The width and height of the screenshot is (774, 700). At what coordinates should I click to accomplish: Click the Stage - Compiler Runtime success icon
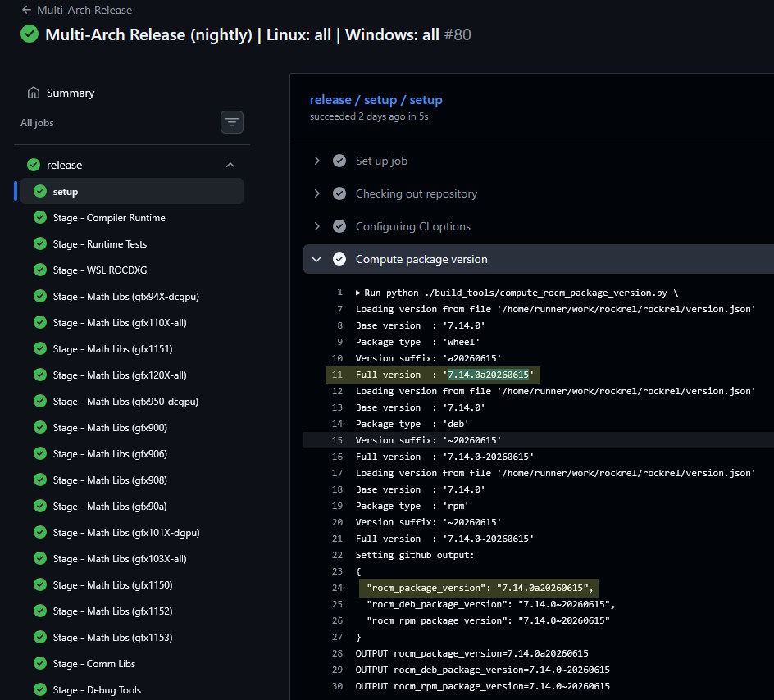[x=40, y=217]
